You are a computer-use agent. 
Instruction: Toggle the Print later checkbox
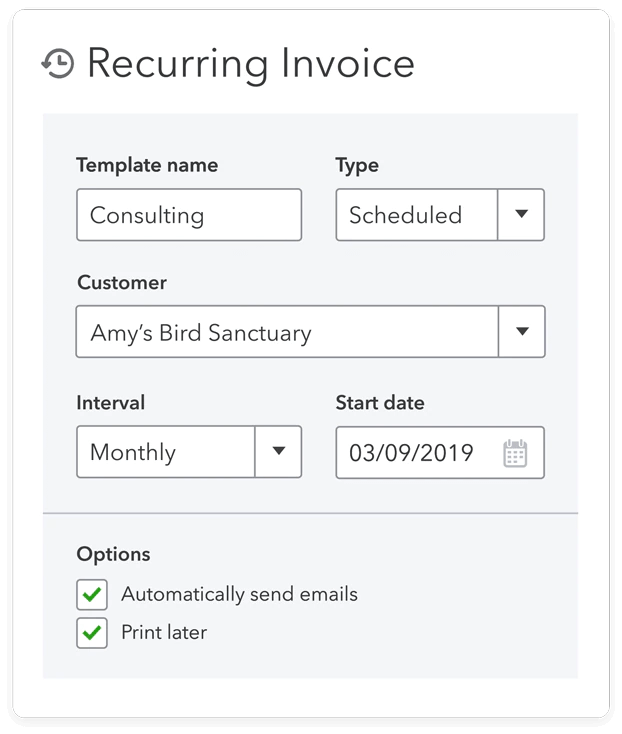[92, 633]
